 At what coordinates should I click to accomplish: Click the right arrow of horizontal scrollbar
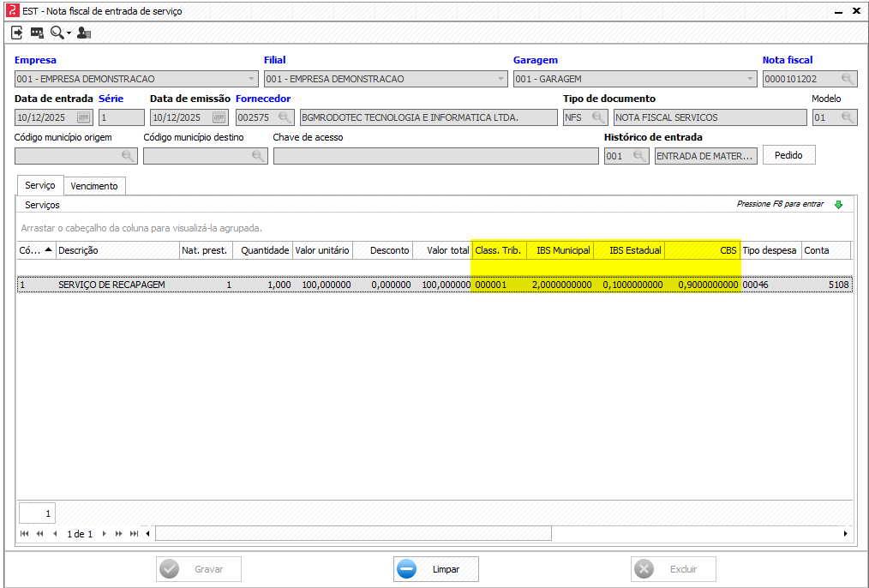click(846, 534)
